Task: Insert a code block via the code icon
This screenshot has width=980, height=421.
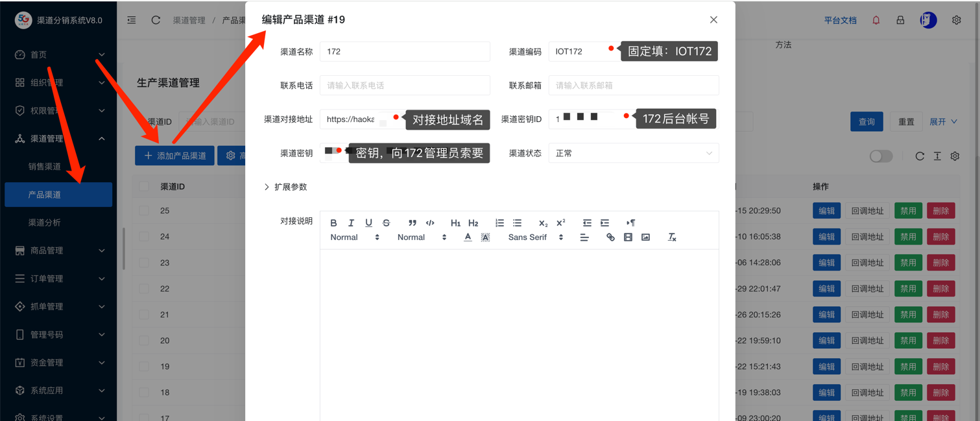Action: point(429,223)
